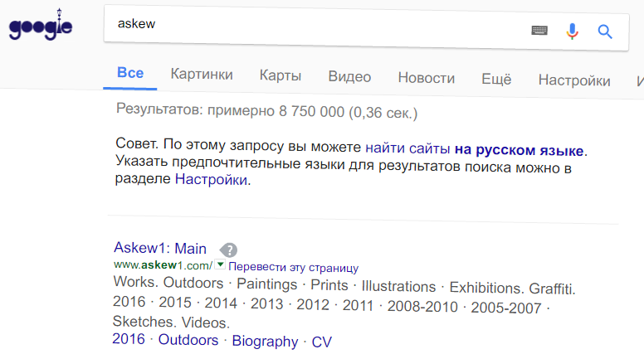Expand the Ещё menu

click(x=496, y=79)
